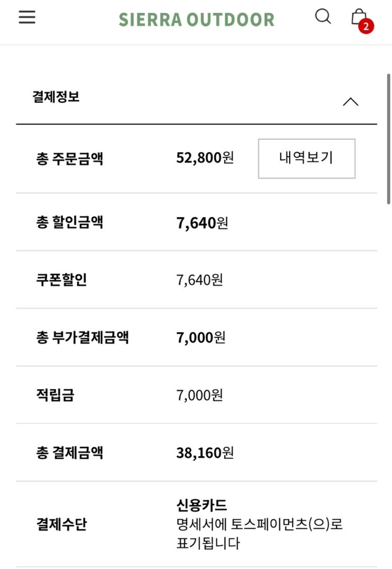This screenshot has height=569, width=392.
Task: Click the 결제정보 section header
Action: tap(196, 97)
